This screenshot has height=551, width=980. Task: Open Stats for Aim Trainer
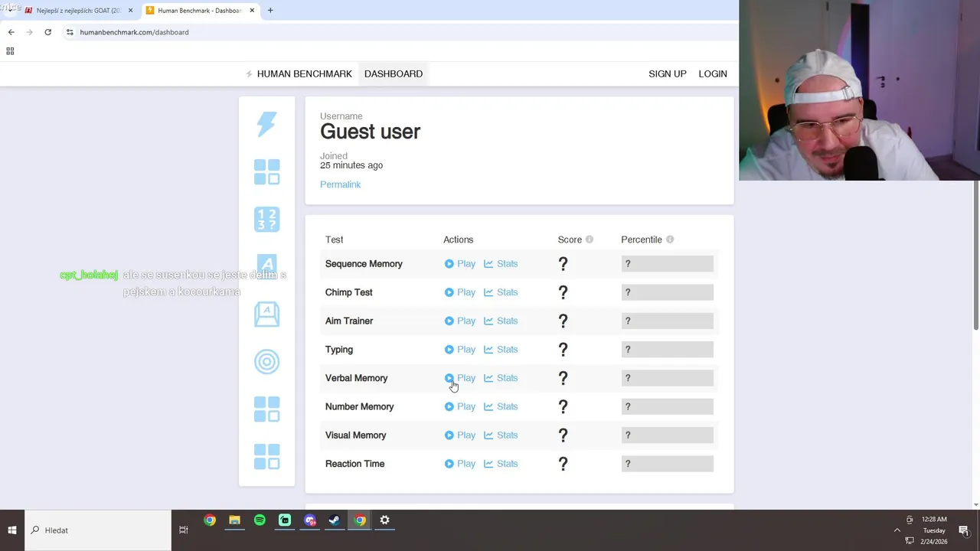pos(501,321)
